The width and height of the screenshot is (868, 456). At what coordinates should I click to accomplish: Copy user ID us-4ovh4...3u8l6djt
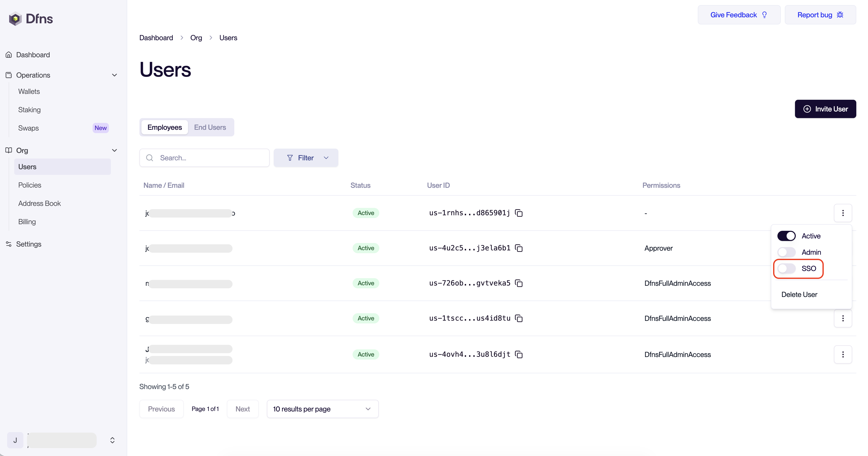519,354
